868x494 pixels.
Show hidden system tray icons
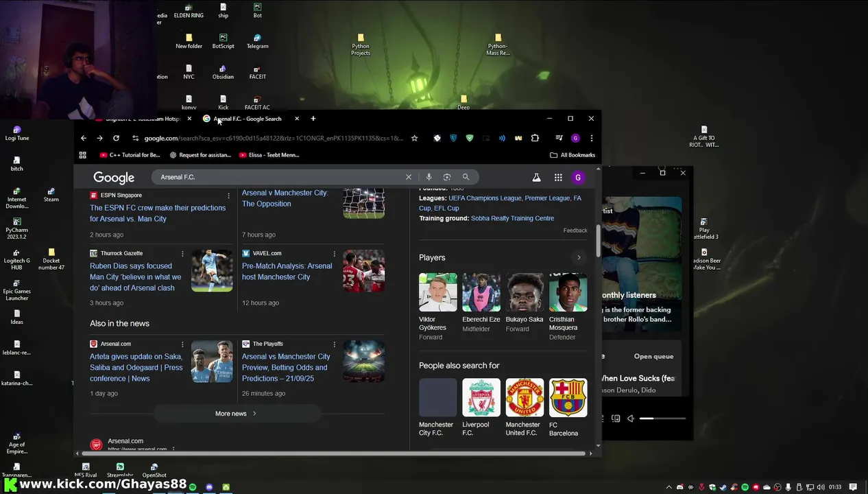point(668,487)
